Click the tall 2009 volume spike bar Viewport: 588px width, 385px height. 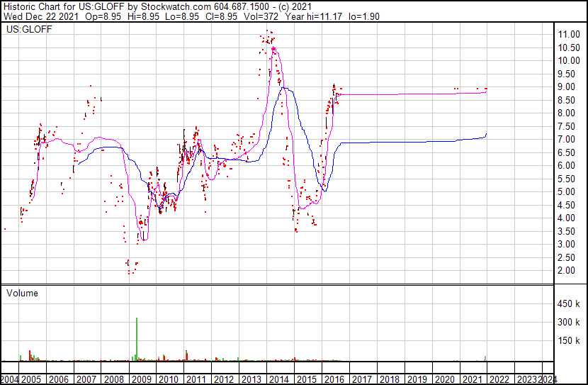tap(136, 339)
